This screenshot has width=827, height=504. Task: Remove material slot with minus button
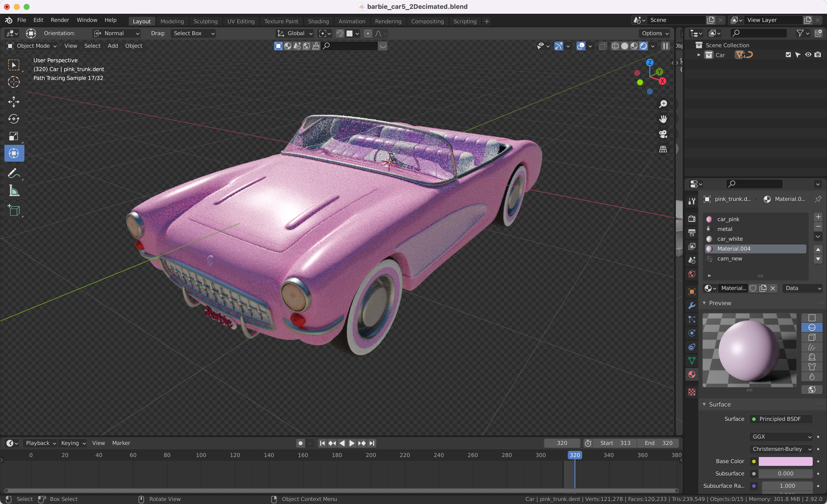tap(818, 227)
